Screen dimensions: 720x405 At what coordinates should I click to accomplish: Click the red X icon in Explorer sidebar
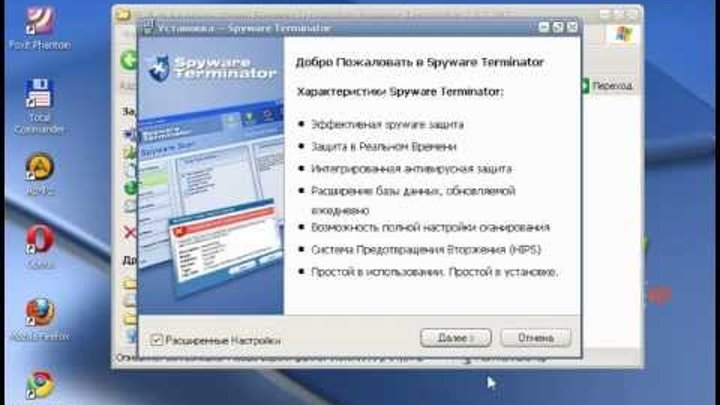click(x=130, y=232)
